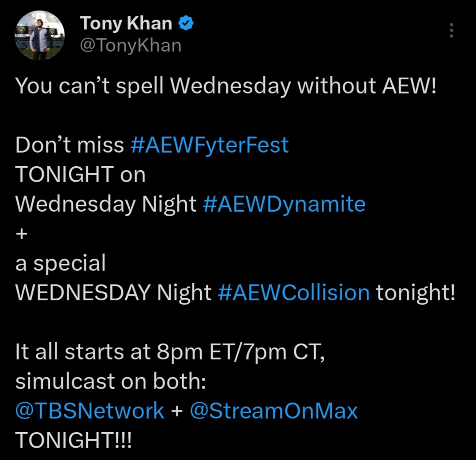Image resolution: width=476 pixels, height=460 pixels.
Task: Follow the #AEWDynamite hashtag link
Action: pyautogui.click(x=284, y=204)
